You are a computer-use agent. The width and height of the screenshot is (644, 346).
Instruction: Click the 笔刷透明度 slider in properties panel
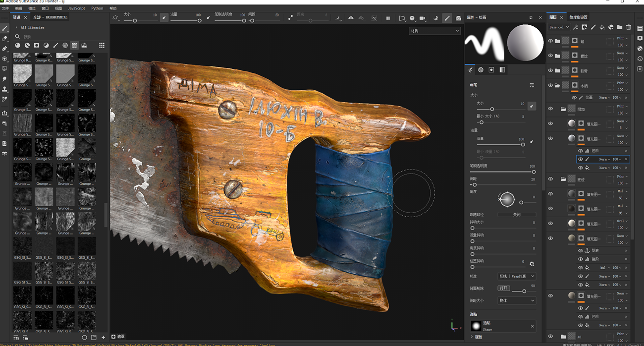click(502, 172)
